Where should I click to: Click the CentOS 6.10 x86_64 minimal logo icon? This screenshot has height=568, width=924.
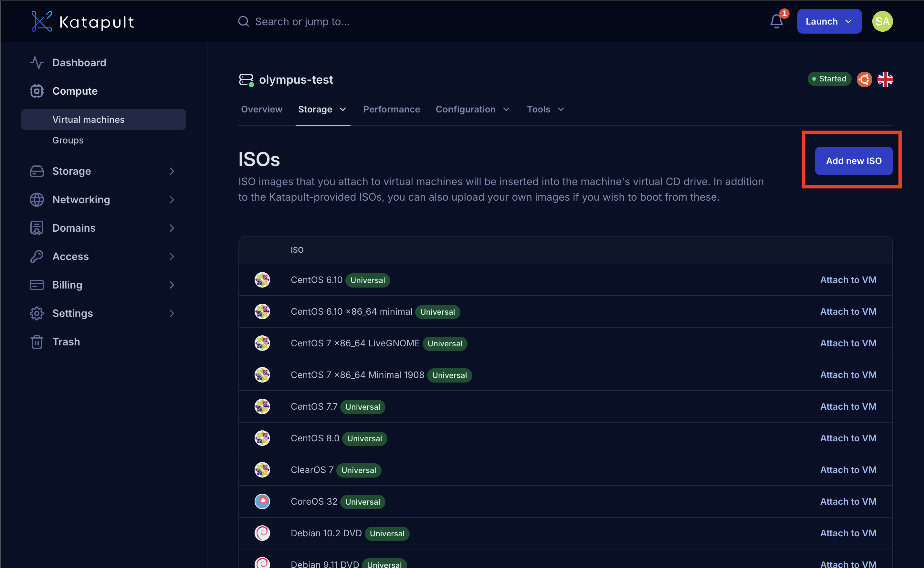click(262, 311)
